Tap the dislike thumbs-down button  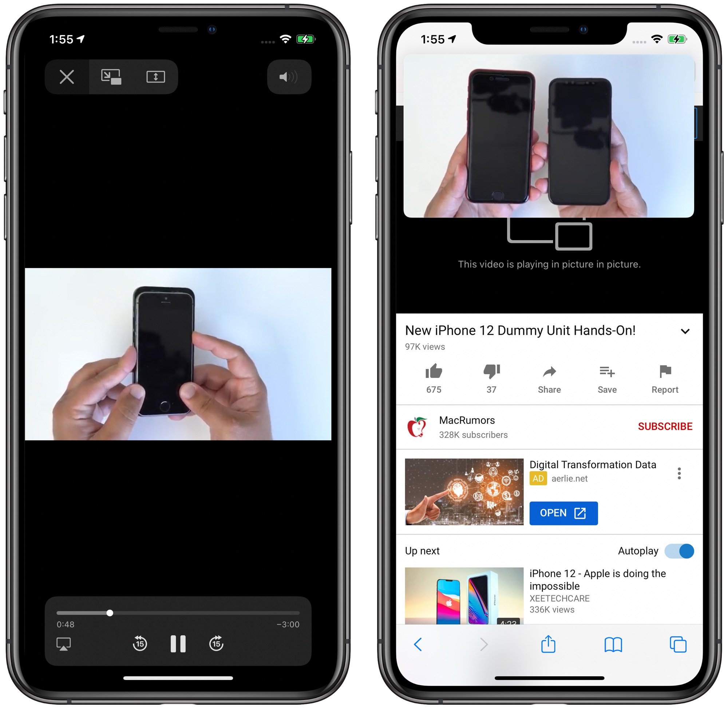tap(491, 373)
